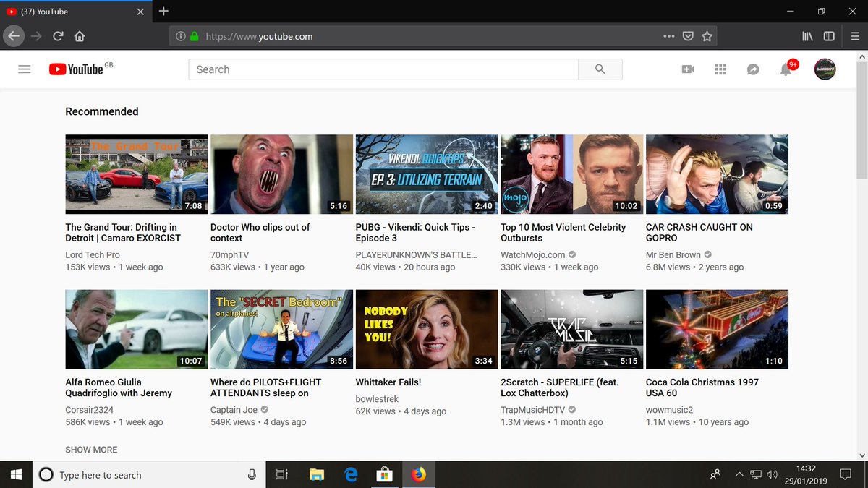Open page actions three-dot menu

(669, 36)
